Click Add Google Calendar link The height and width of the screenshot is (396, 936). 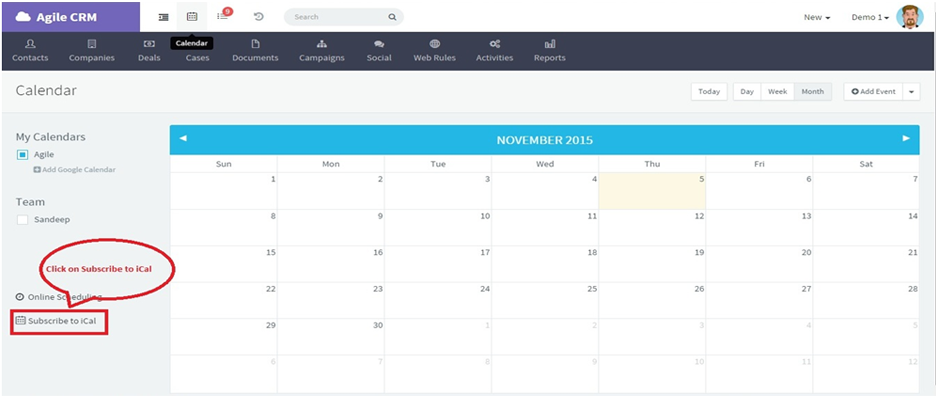coord(75,170)
